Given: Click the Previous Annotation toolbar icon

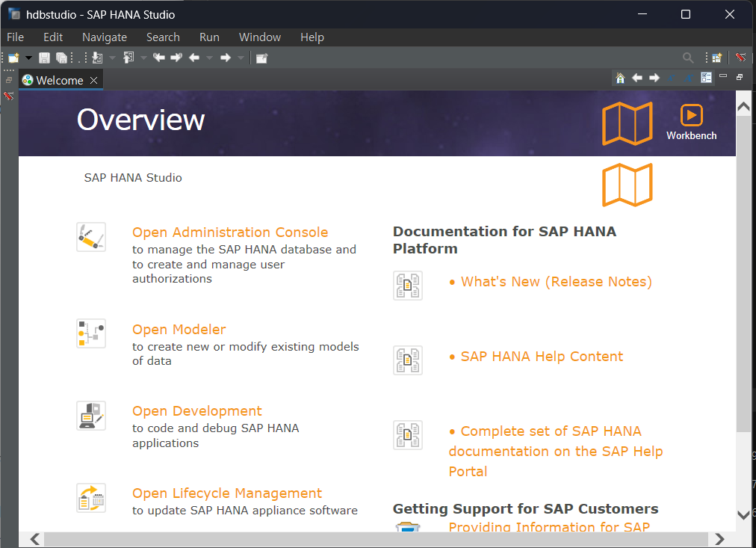Looking at the screenshot, I should click(x=128, y=58).
